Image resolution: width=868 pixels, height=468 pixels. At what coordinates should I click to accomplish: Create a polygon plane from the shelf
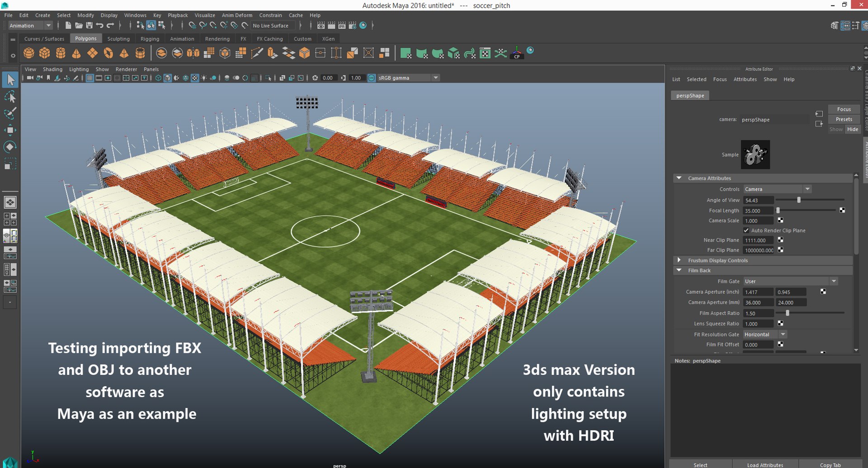point(92,53)
